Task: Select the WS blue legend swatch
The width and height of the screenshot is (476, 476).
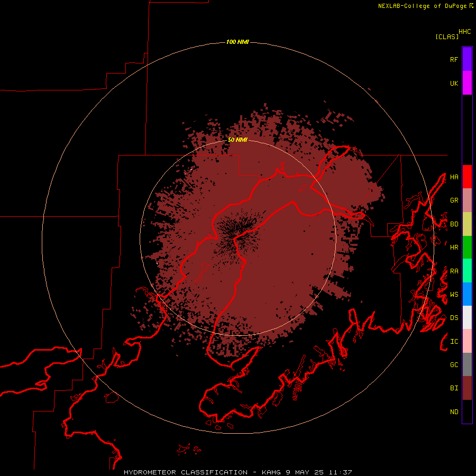Action: 467,294
